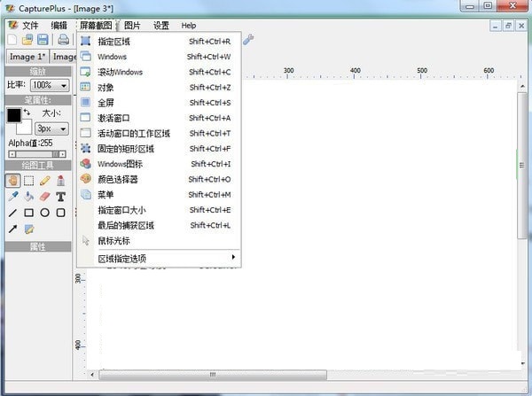Choose 菜单 capture option

point(159,195)
